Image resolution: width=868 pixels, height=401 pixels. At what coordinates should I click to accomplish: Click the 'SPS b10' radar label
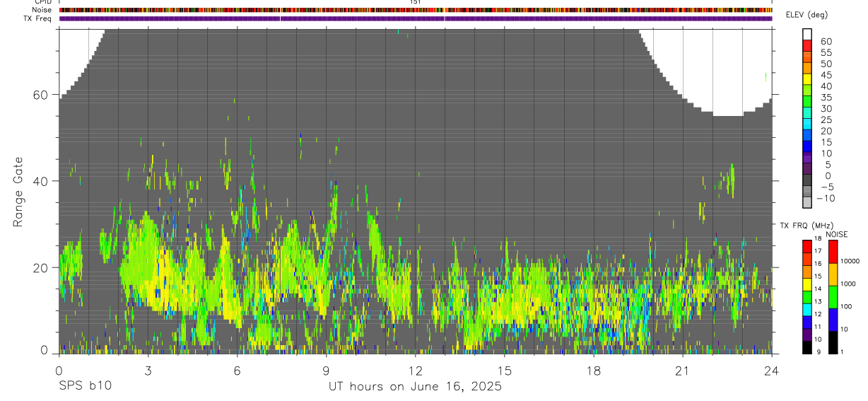(85, 387)
